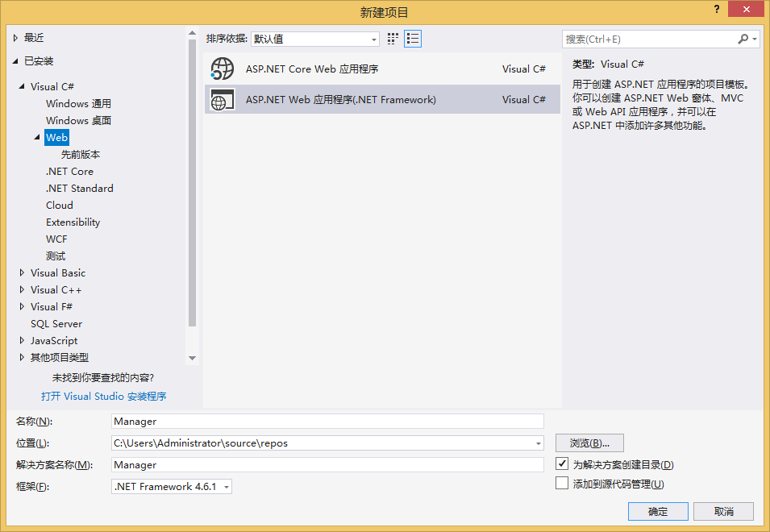Click the project name input field
This screenshot has width=770, height=532.
coord(327,421)
